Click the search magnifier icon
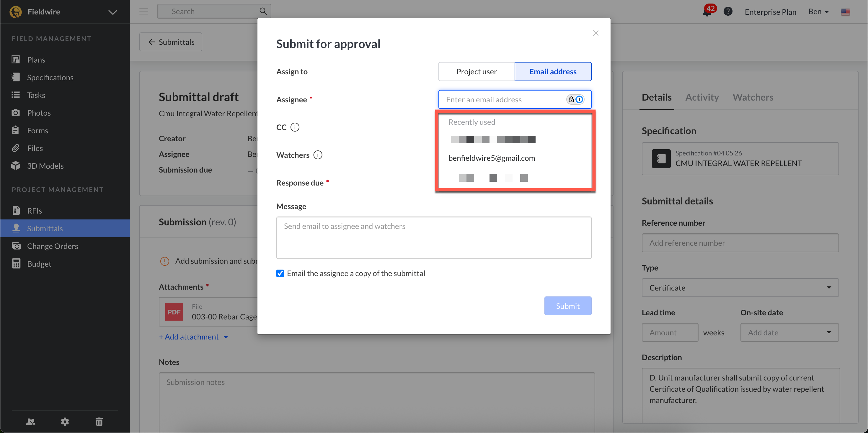 pos(263,12)
